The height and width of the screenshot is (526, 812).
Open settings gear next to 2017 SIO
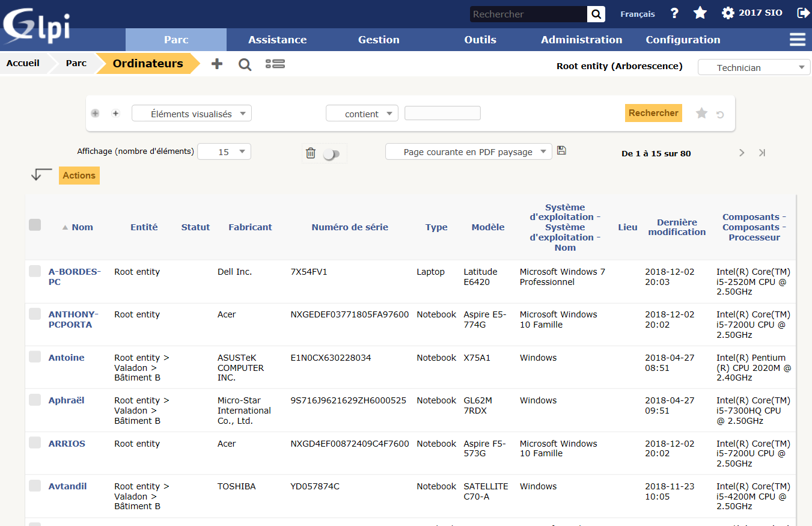(x=728, y=13)
